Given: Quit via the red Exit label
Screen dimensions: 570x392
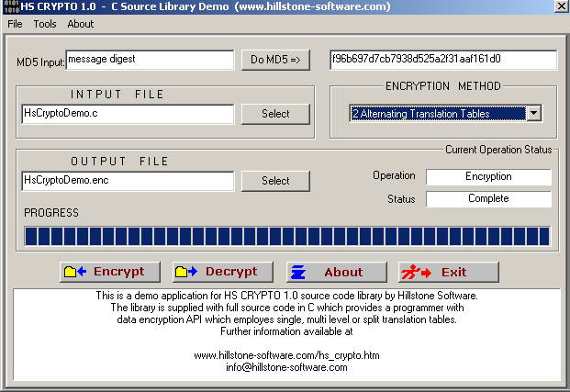Looking at the screenshot, I should point(453,273).
